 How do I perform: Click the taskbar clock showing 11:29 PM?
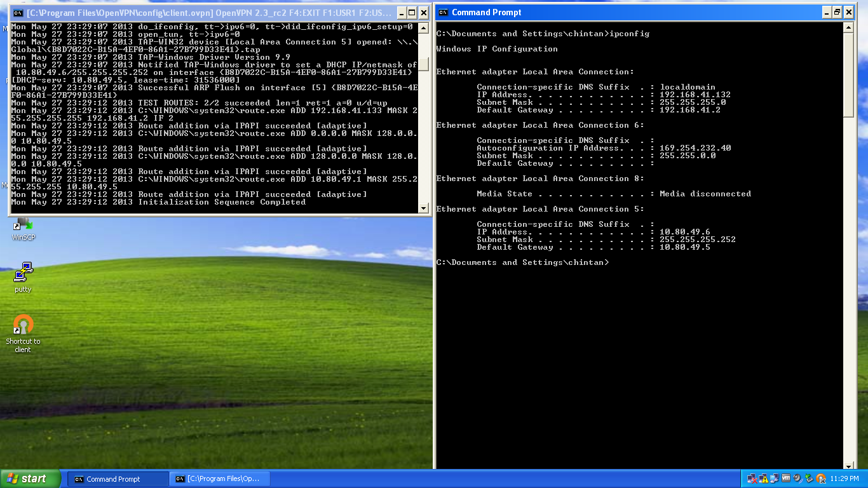[x=844, y=478]
